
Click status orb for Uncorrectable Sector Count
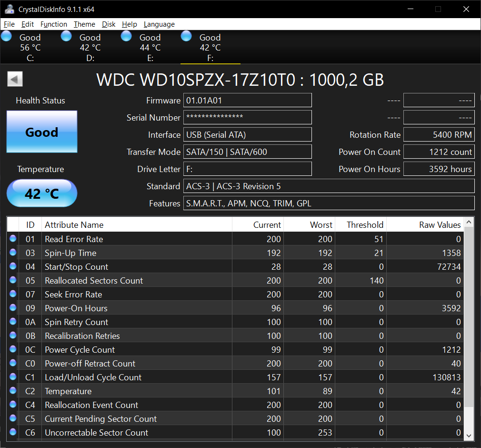13,432
